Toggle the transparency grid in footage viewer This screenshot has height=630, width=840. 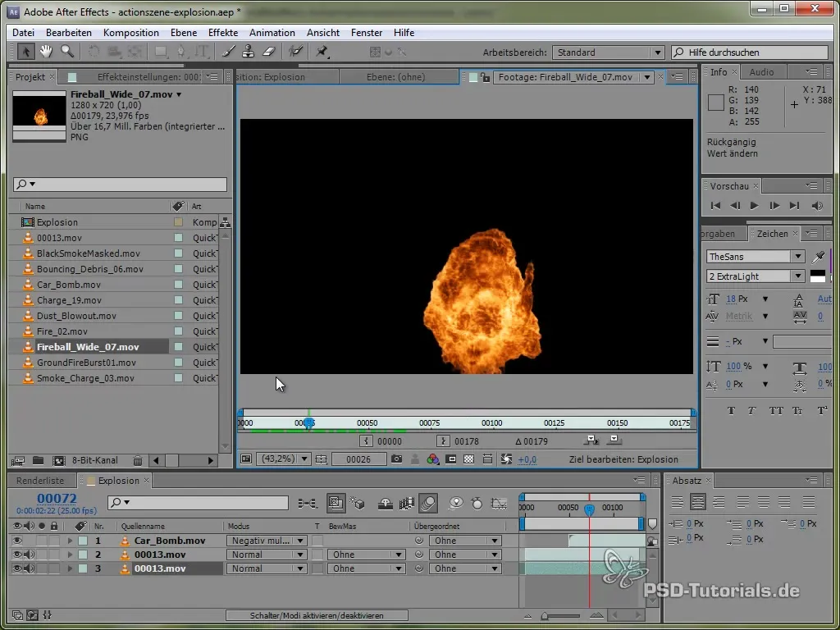click(x=468, y=459)
